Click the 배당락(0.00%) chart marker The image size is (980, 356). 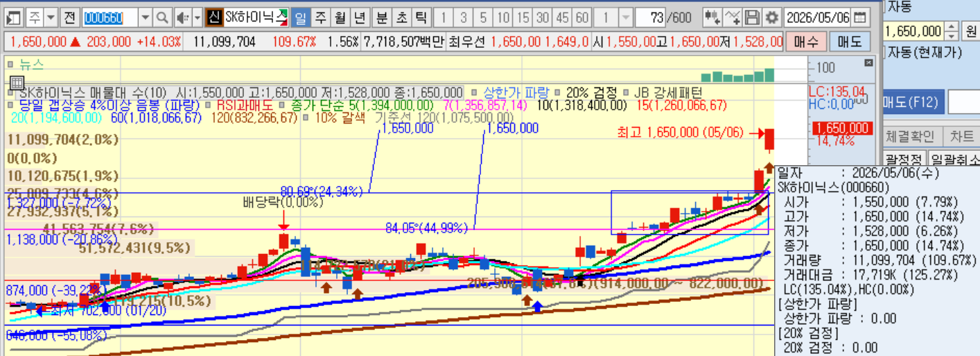283,203
